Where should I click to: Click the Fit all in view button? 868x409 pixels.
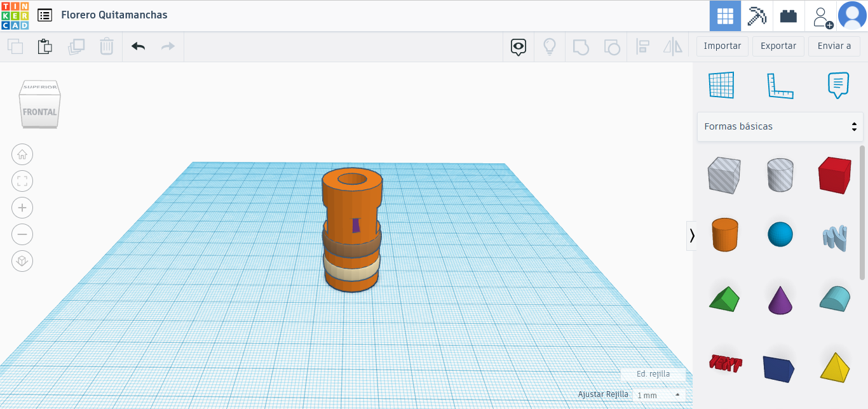(x=22, y=181)
